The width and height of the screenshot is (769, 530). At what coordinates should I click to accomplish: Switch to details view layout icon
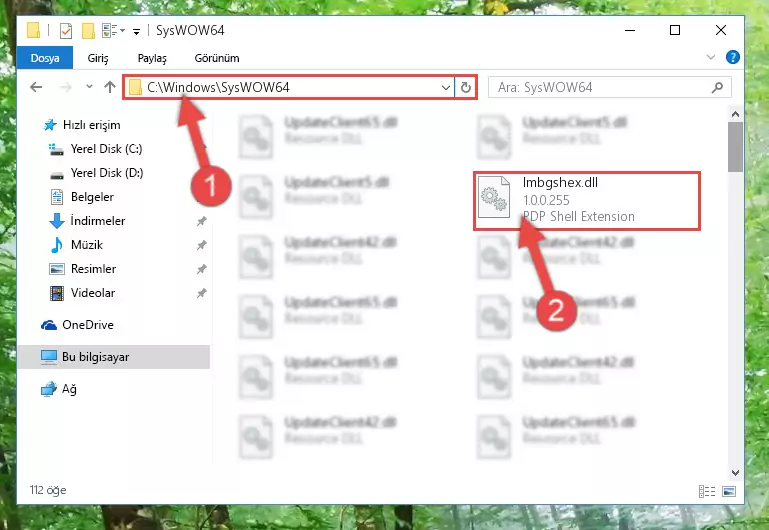pos(707,491)
